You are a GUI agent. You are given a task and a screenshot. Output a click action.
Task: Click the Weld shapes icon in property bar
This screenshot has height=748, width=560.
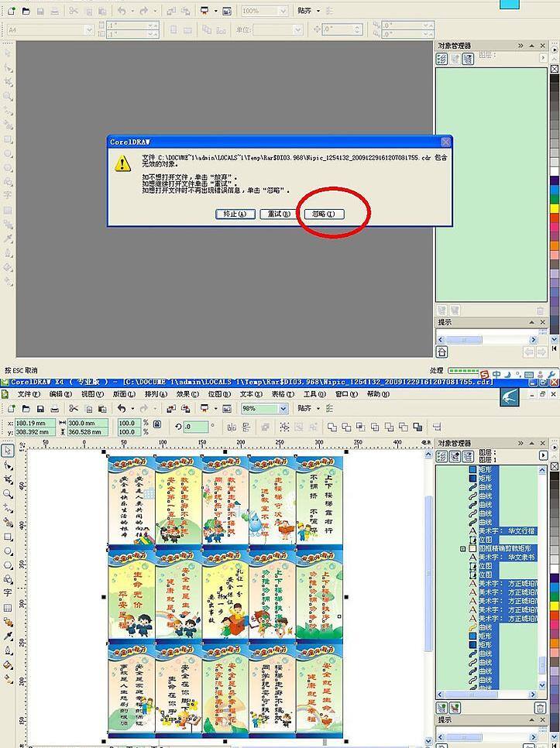(x=332, y=427)
